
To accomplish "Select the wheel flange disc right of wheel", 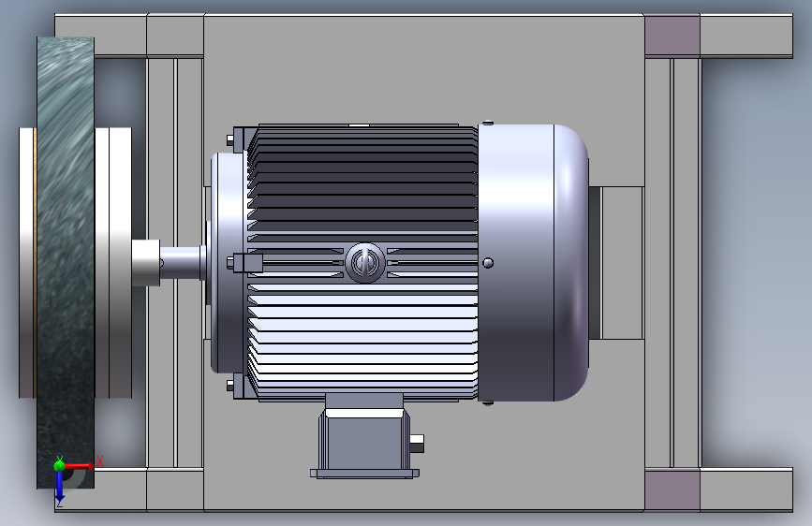I will 113,262.
